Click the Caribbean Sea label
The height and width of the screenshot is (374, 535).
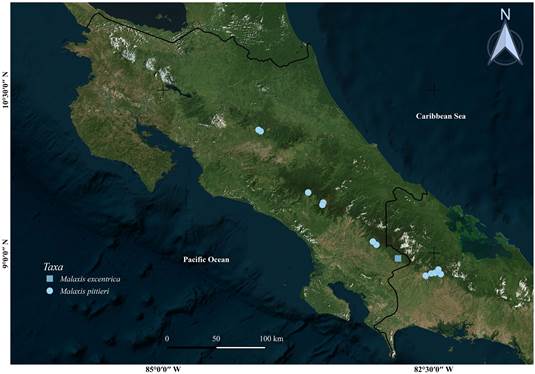440,116
